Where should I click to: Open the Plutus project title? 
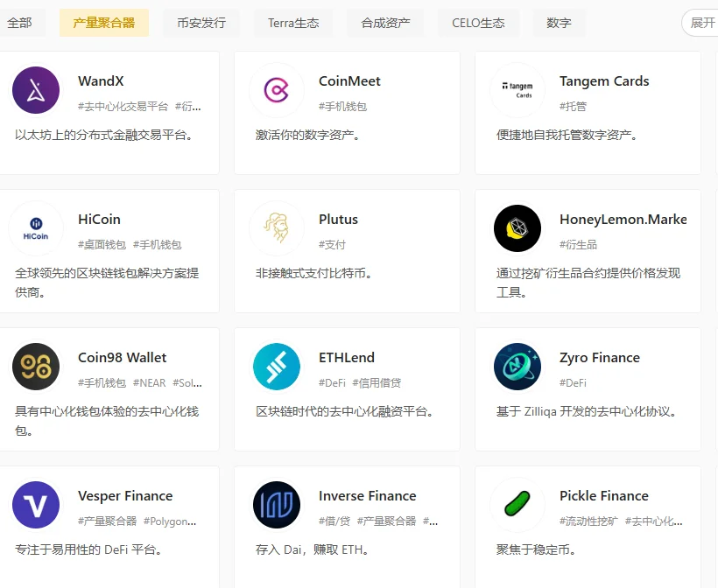(x=338, y=219)
